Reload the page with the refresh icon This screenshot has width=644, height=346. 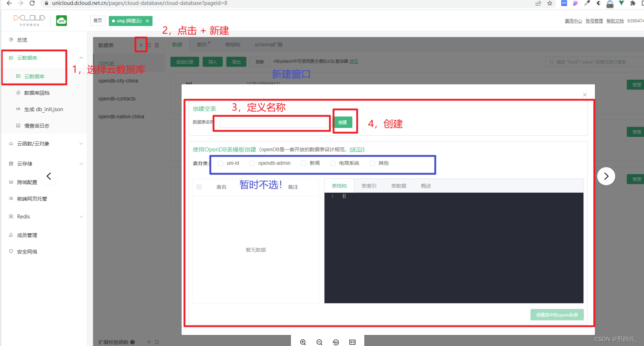point(32,3)
